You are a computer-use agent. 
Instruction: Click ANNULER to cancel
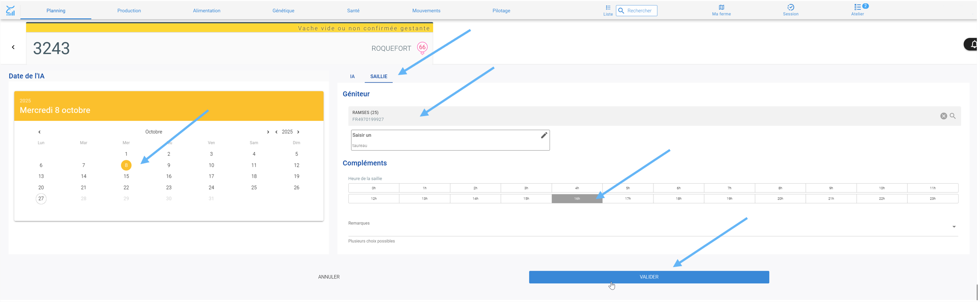pyautogui.click(x=329, y=277)
